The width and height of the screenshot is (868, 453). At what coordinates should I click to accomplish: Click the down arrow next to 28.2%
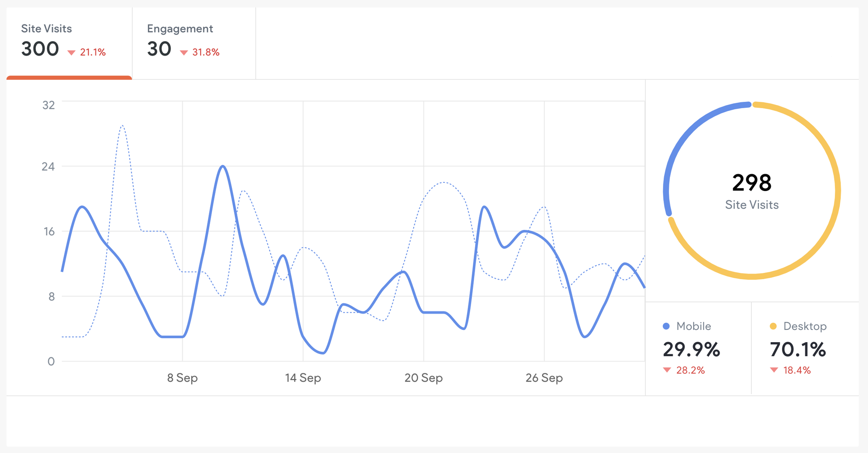point(667,370)
